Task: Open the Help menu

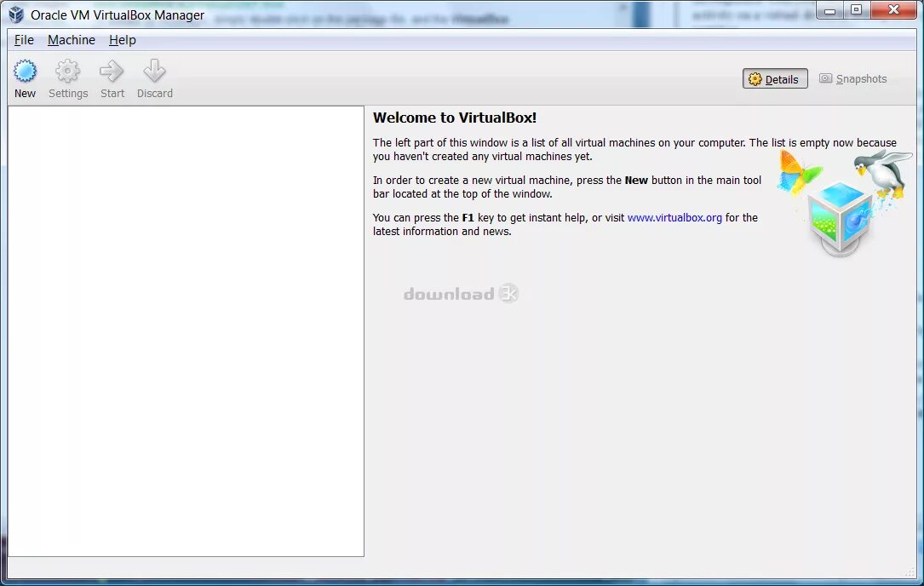Action: click(123, 40)
